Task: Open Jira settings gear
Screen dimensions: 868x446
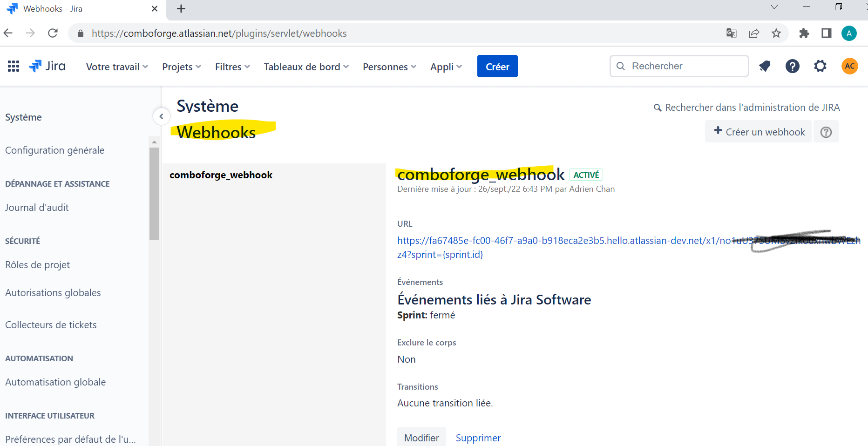Action: 820,66
